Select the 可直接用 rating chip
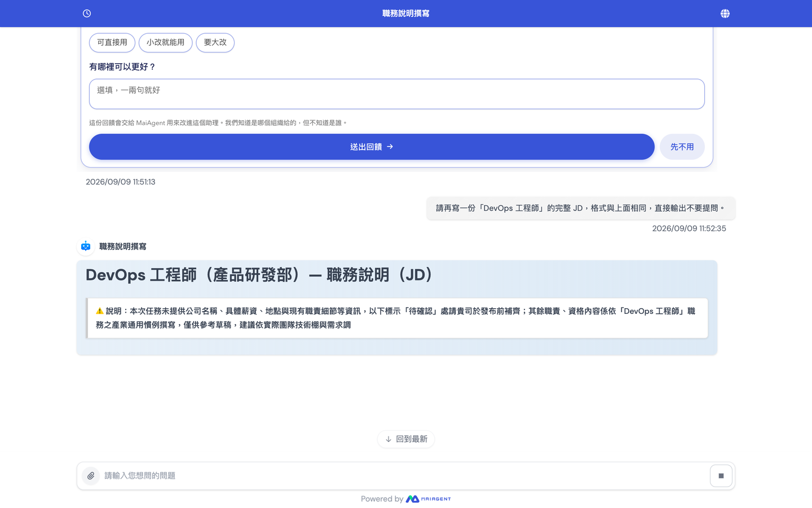Image resolution: width=812 pixels, height=508 pixels. pos(112,42)
